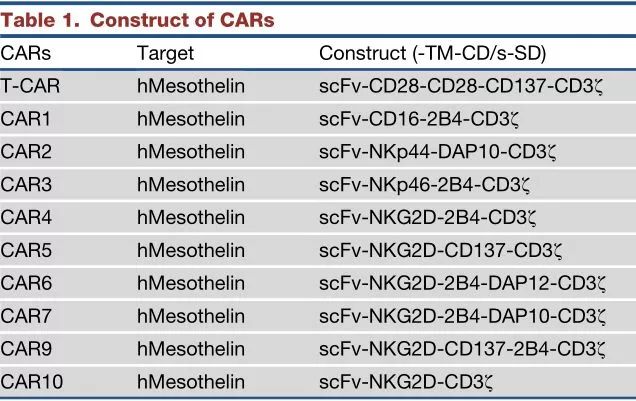Click the "Table 1. Construct of CARs" title

139,19
